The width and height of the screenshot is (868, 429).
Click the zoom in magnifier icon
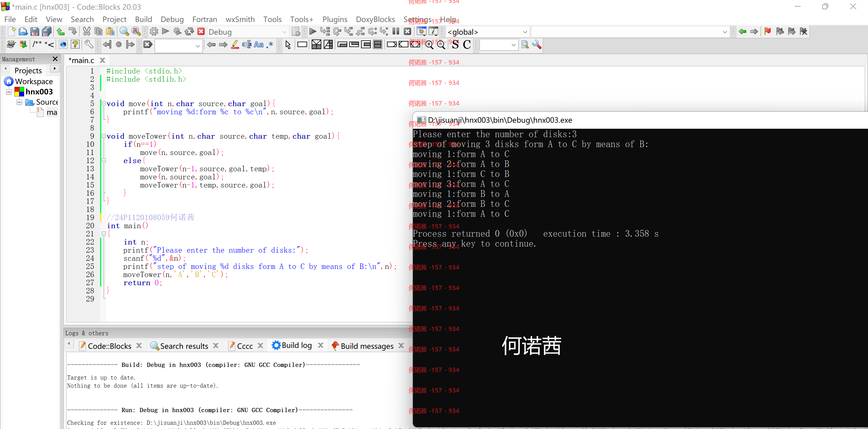429,45
